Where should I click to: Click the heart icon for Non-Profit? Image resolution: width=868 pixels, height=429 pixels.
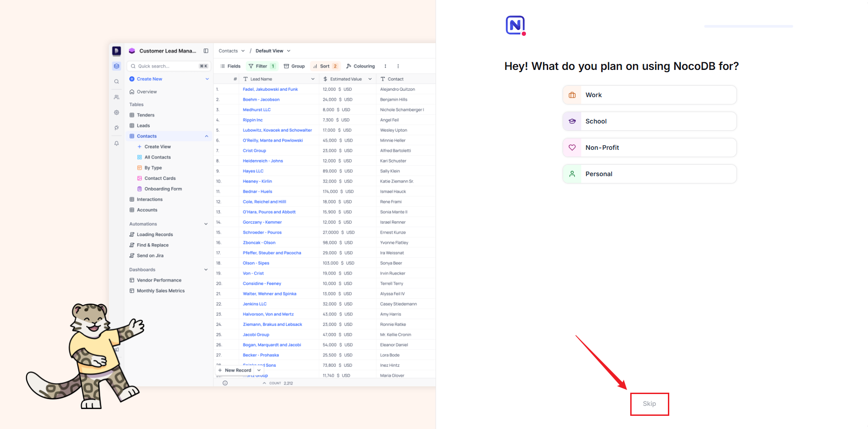(572, 148)
